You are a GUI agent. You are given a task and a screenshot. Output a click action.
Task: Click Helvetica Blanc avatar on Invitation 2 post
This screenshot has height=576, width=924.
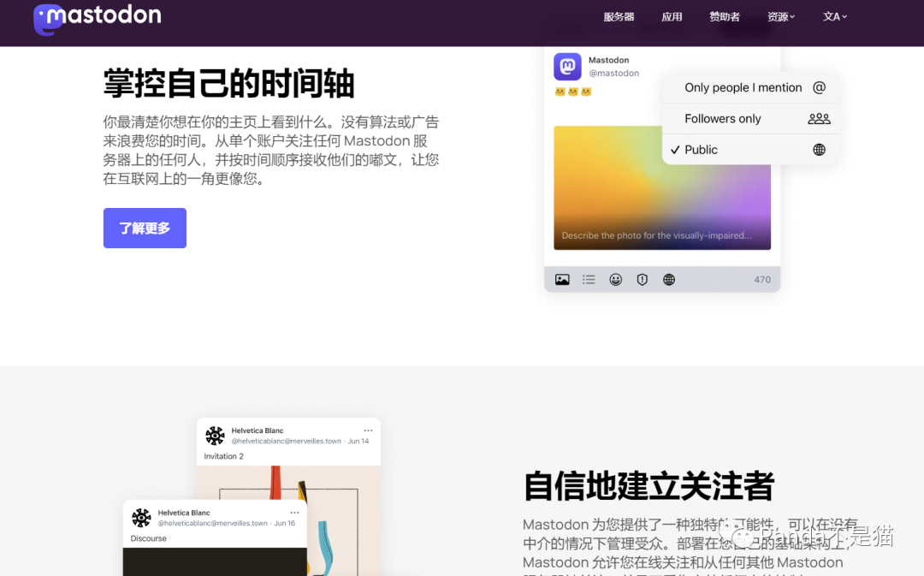pos(215,436)
